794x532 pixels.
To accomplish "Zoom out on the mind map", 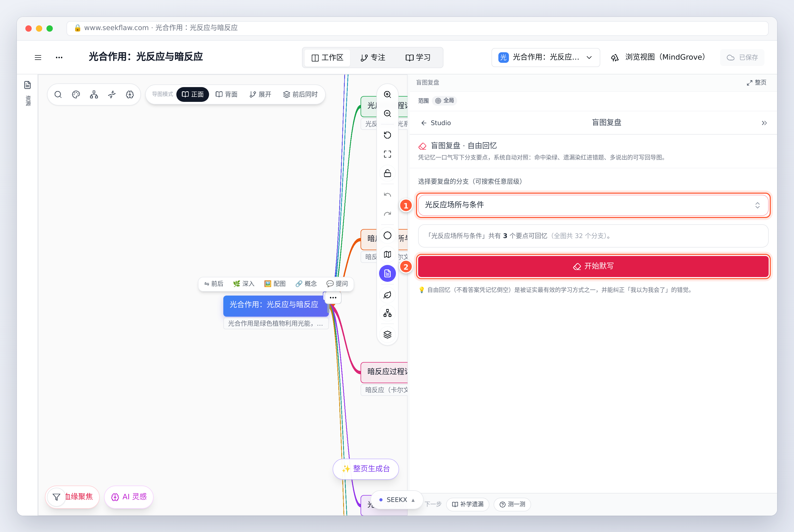I will [387, 113].
